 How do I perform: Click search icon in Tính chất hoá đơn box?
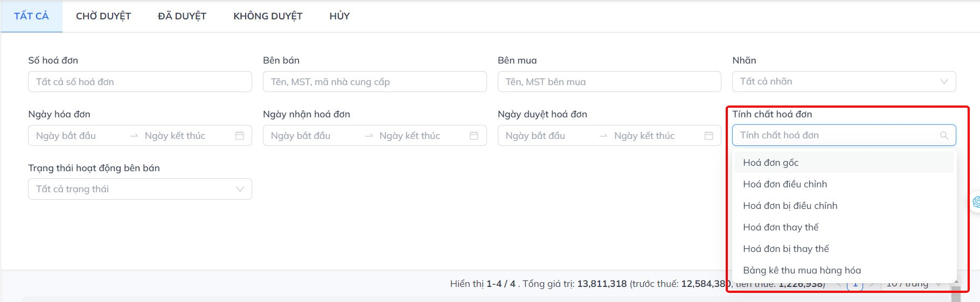tap(944, 136)
